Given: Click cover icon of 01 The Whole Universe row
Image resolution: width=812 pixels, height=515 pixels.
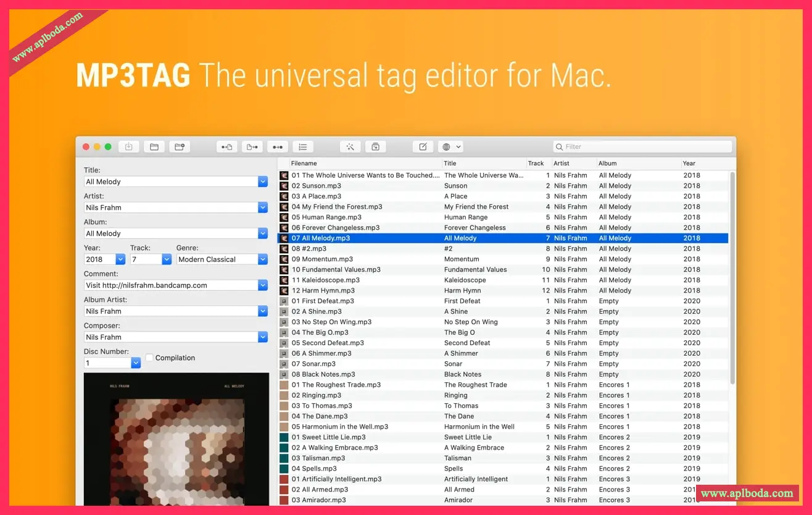Looking at the screenshot, I should [x=284, y=175].
